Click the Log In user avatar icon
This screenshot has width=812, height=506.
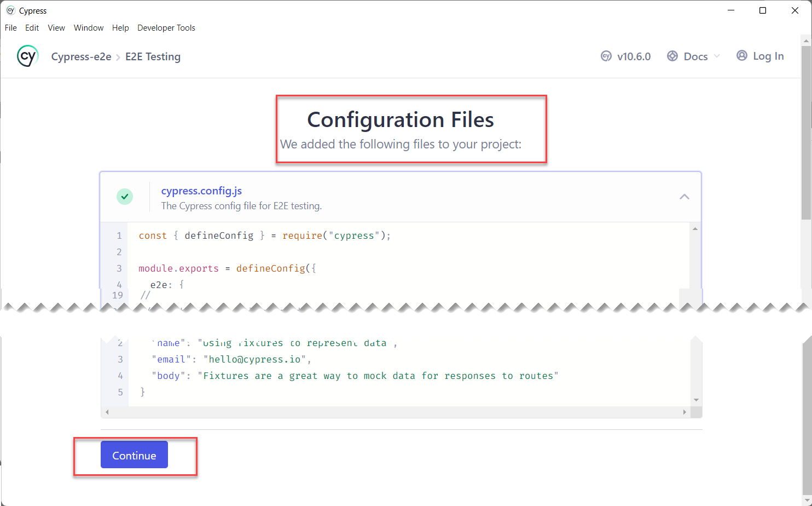[742, 55]
